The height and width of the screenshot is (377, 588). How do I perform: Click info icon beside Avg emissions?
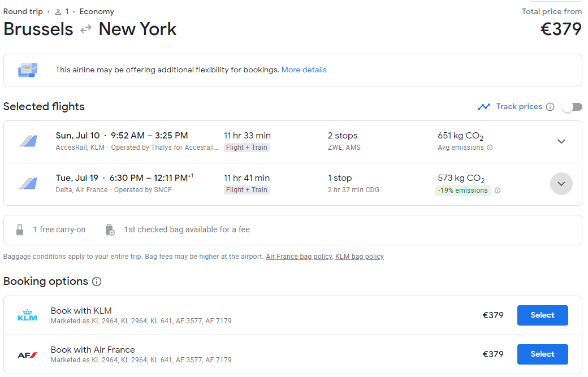coord(490,148)
